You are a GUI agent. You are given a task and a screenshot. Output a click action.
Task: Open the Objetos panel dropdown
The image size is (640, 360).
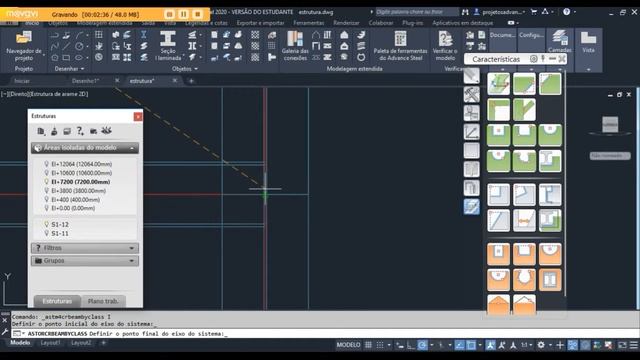[x=184, y=69]
